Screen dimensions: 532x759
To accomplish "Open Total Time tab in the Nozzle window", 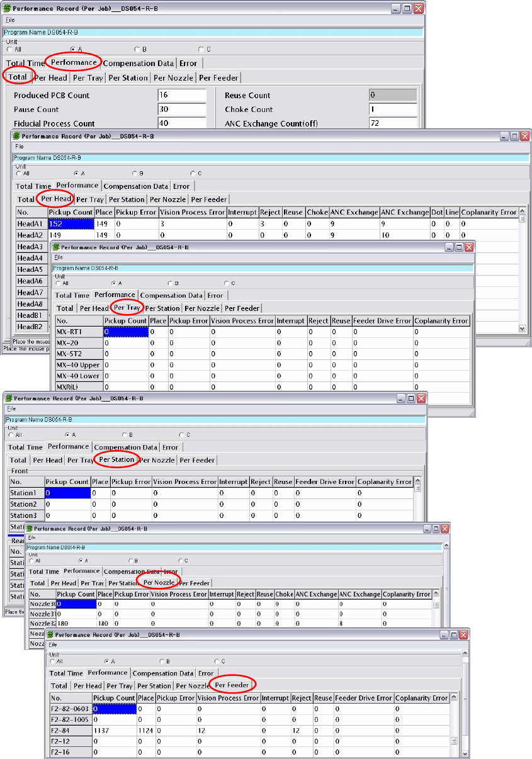I will [43, 571].
